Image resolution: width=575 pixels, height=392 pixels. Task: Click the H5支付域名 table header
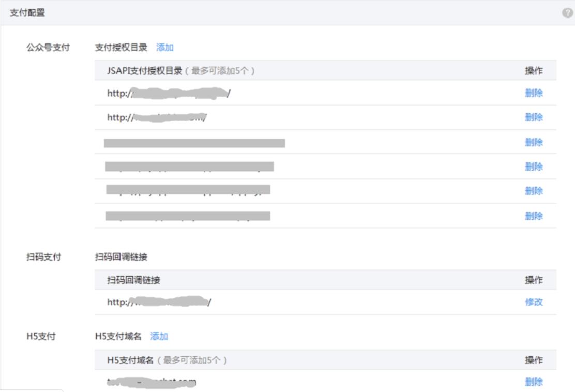[x=130, y=360]
